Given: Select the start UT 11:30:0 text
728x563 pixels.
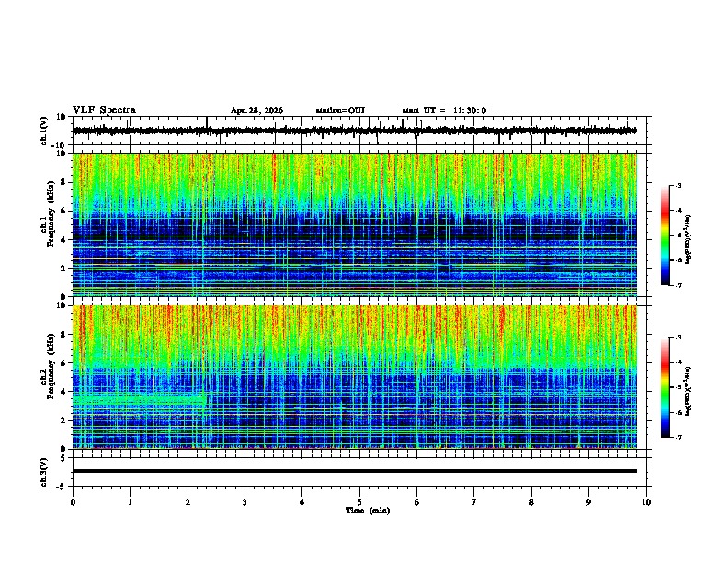Looking at the screenshot, I should pos(444,110).
